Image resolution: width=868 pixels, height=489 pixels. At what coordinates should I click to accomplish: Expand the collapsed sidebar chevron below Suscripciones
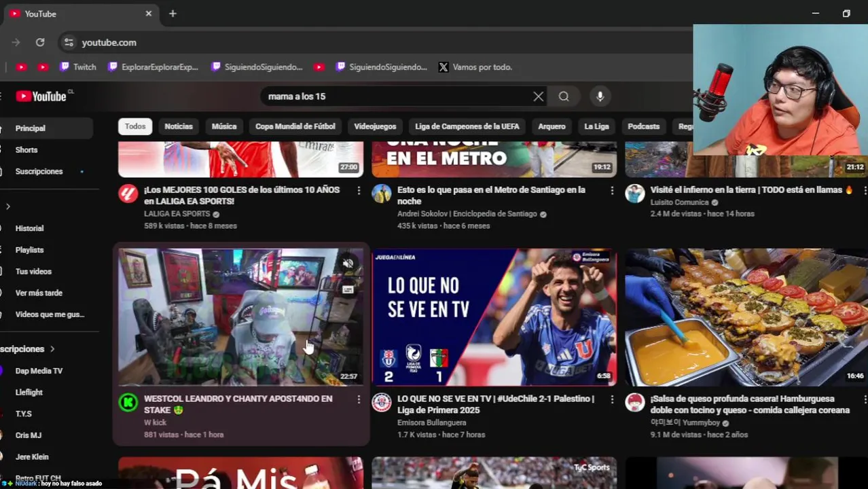[x=8, y=206]
